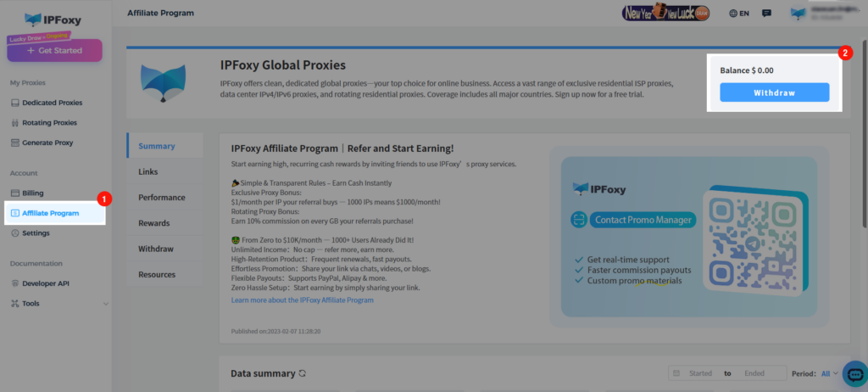Open Learn more about IPFoxy Affiliate Program link
The image size is (868, 392).
303,300
